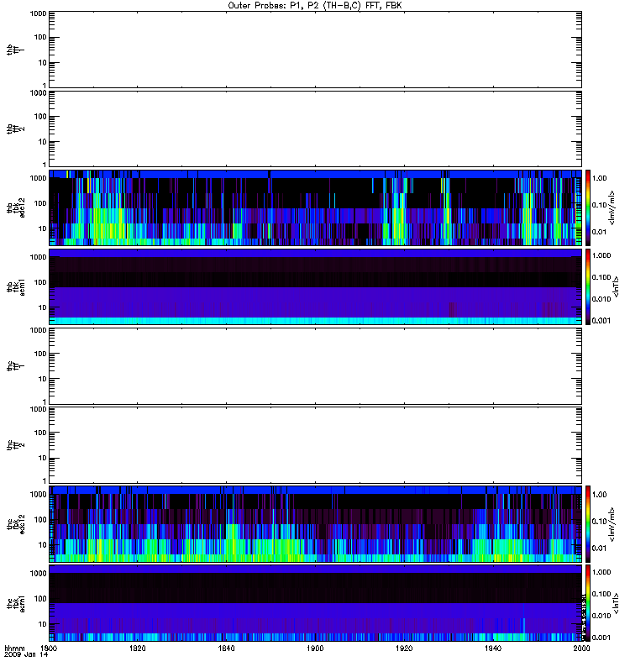Viewport: 630px width, 672px height.
Task: Click the "1940" time axis label
Action: click(x=493, y=648)
